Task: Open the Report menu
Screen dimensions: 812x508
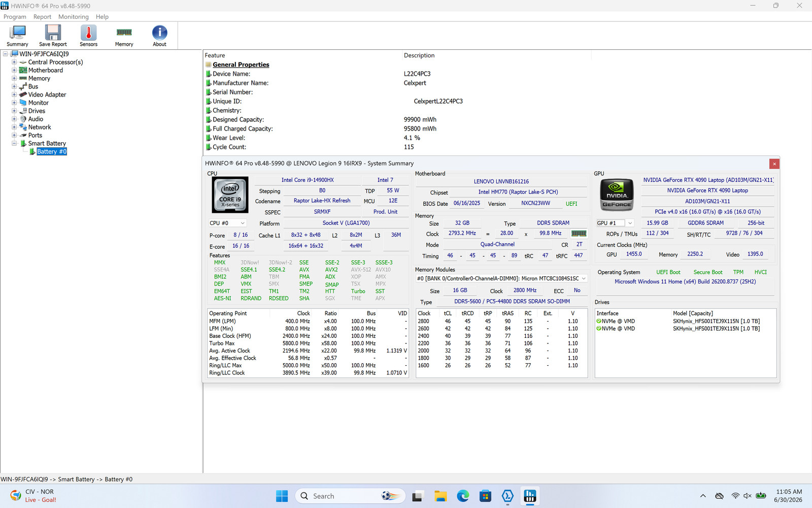Action: (42, 17)
